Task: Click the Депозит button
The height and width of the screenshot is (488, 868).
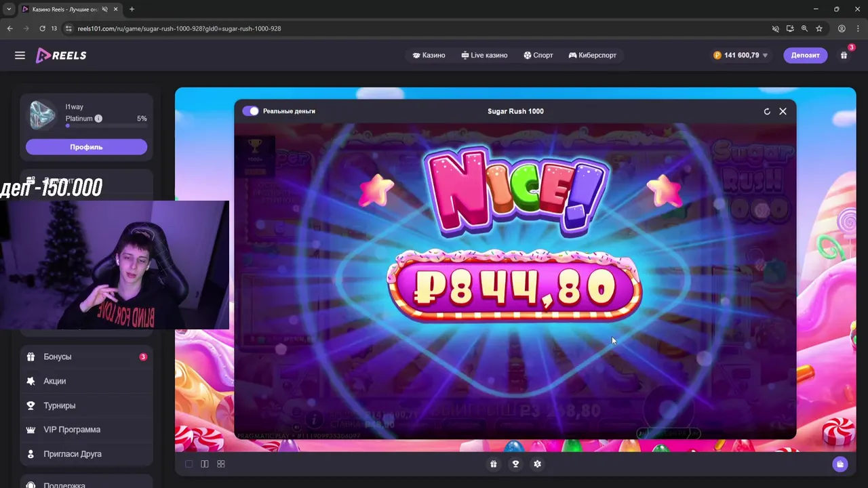Action: click(x=805, y=56)
